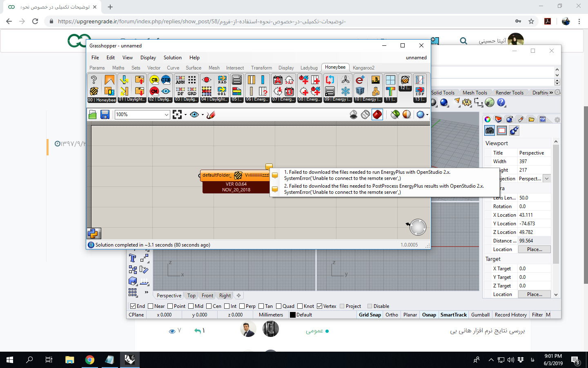Image resolution: width=588 pixels, height=368 pixels.
Task: Click the Lens Length value field
Action: [x=534, y=198]
